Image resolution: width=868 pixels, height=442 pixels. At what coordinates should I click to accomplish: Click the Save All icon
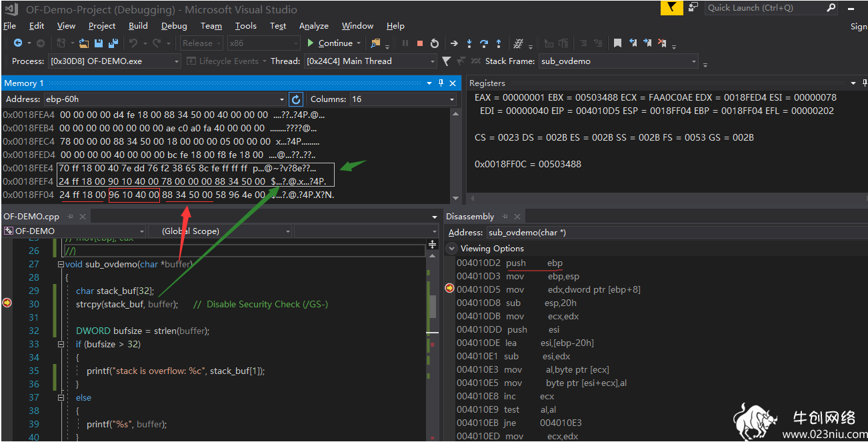tap(113, 43)
